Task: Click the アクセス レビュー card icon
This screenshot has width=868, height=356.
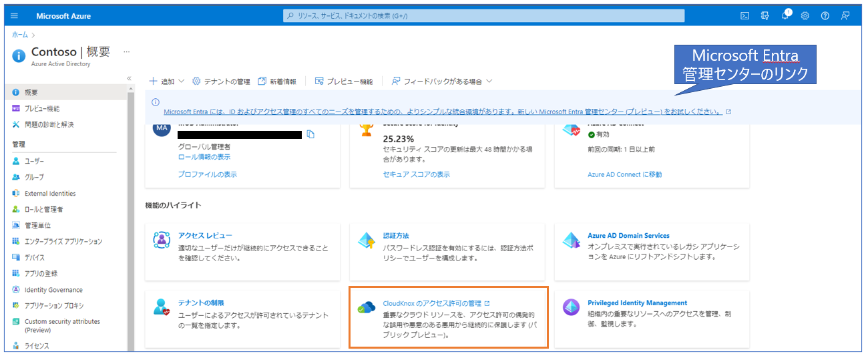Action: [162, 240]
